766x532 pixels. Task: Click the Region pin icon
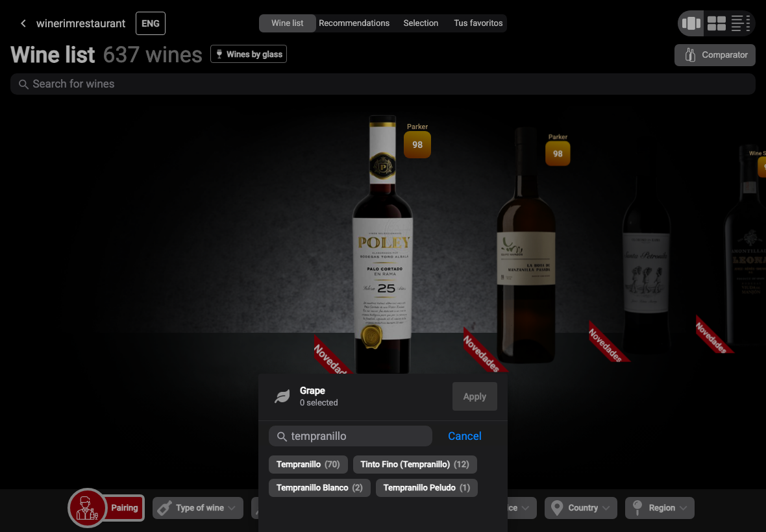click(637, 507)
